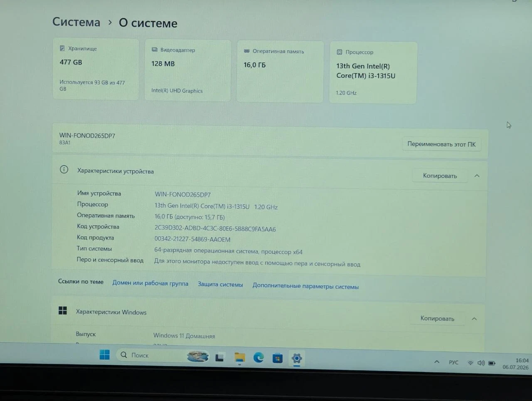Viewport: 532px width, 401px height.
Task: Click the search highlight image in taskbar
Action: click(x=198, y=356)
